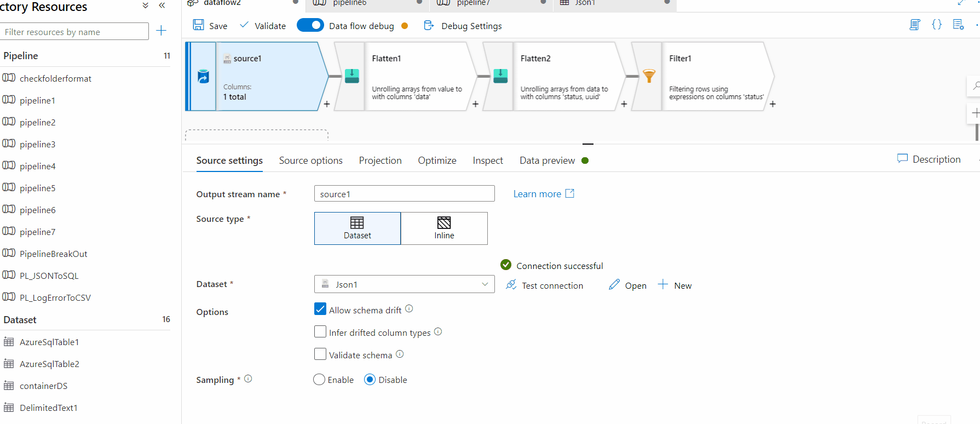This screenshot has width=980, height=424.
Task: Add transformation after Flatten1 plus icon
Action: 475,104
